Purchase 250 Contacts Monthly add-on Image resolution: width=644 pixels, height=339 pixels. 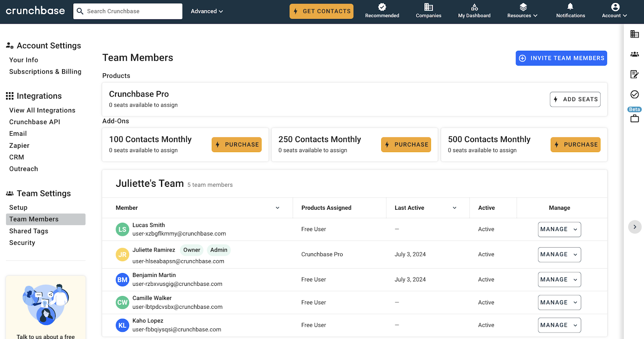[x=406, y=145]
